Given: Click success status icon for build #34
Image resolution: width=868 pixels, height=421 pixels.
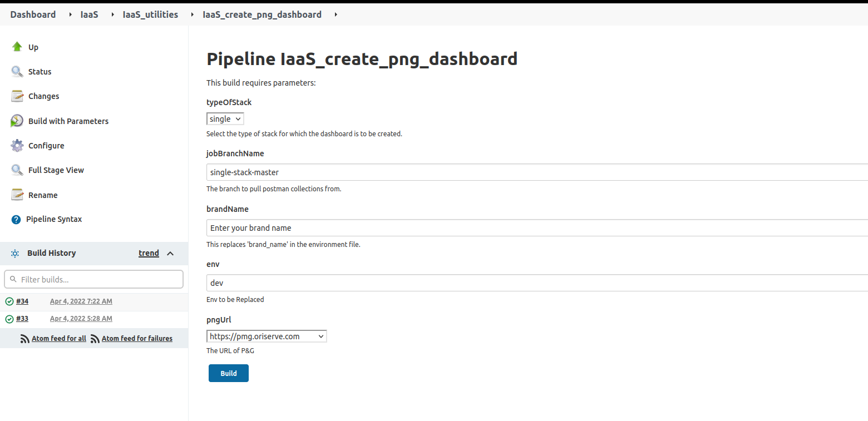Looking at the screenshot, I should point(9,301).
